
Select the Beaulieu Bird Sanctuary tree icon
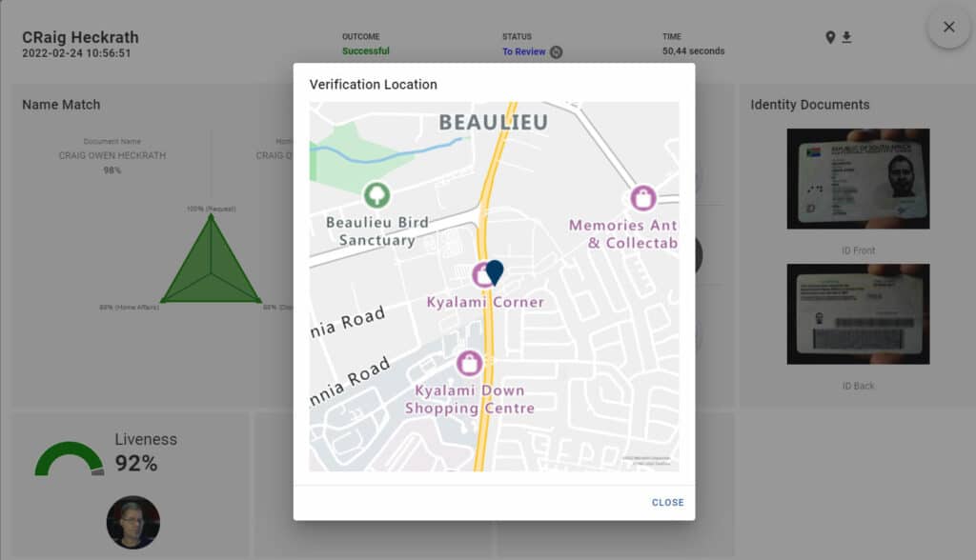[x=377, y=196]
